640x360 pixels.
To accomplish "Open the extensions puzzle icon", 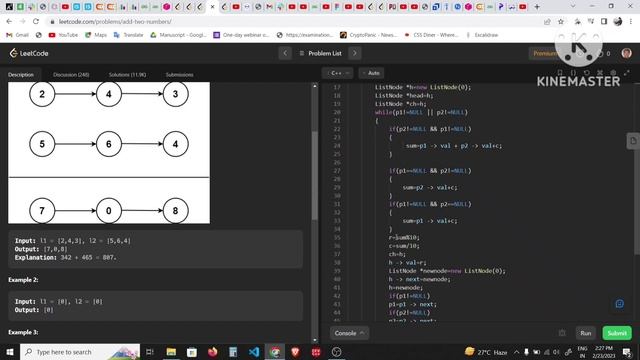I will point(577,22).
